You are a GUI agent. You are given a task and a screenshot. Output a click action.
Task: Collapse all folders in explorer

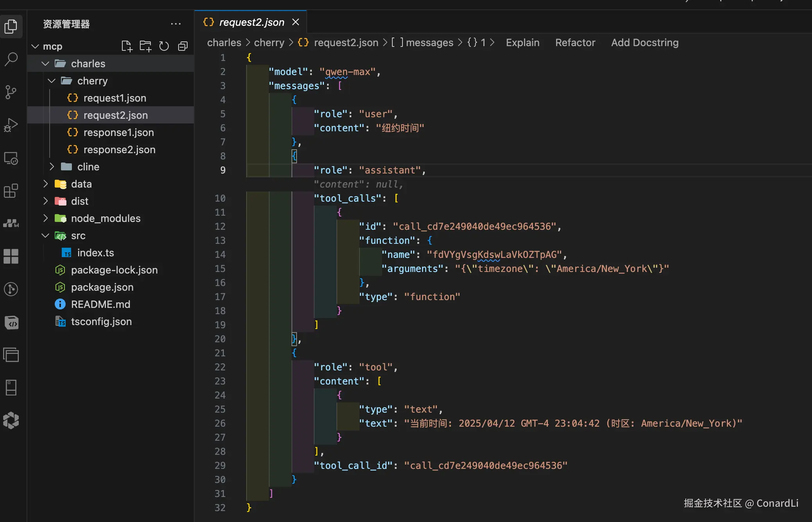(x=183, y=46)
